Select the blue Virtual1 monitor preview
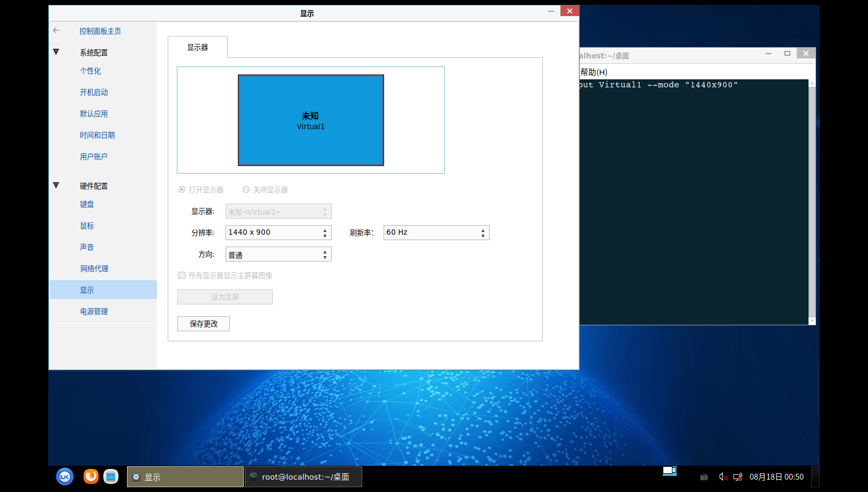Viewport: 868px width, 492px height. pyautogui.click(x=311, y=120)
